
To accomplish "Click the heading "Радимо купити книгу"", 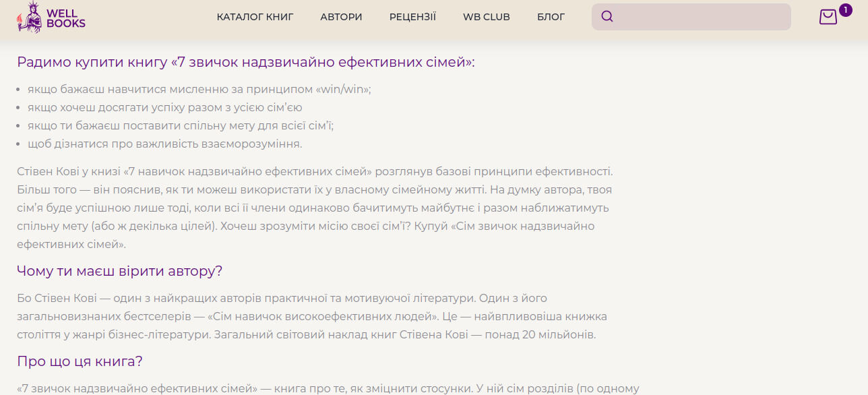I will [246, 63].
